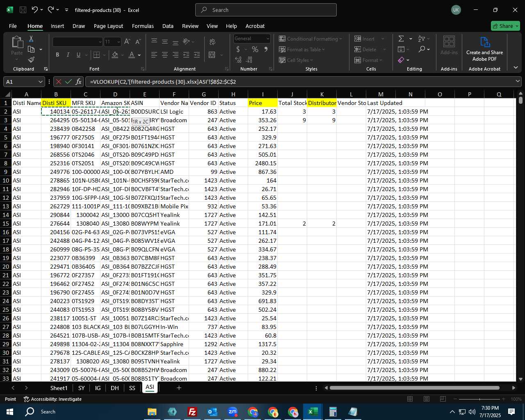Open Conditional Formatting dropdown
The image size is (525, 420).
(310, 39)
